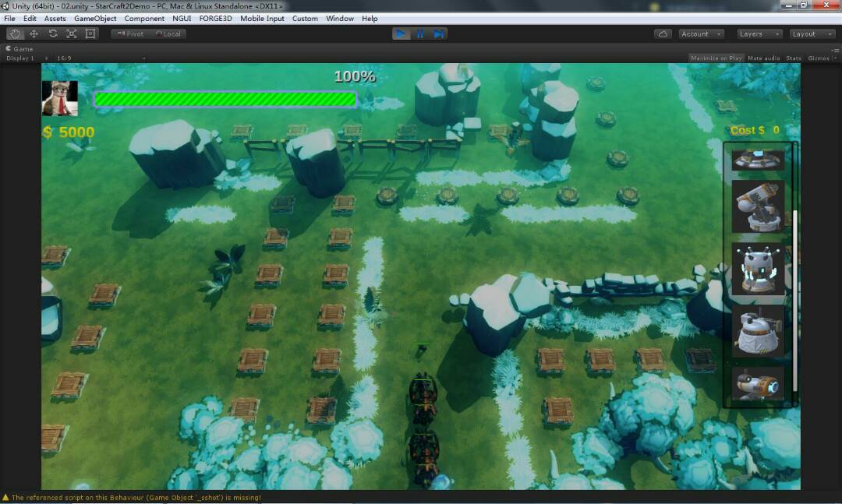Open the Window menu
Viewport: 842px width, 504px height.
coord(340,18)
